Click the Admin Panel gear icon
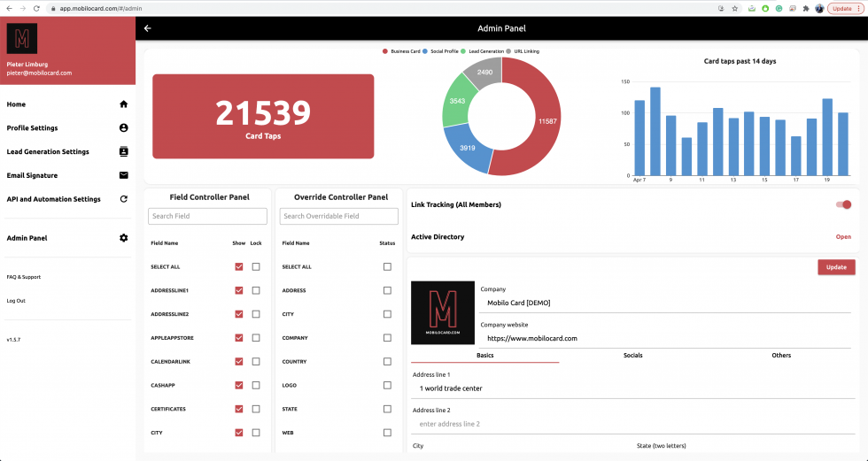Viewport: 868px width, 461px height. pos(124,238)
